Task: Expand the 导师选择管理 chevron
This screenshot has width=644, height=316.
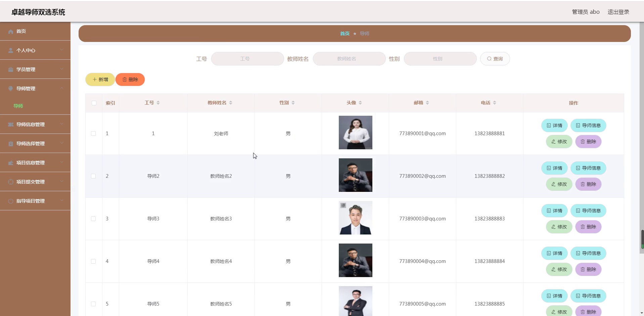Action: tap(62, 143)
